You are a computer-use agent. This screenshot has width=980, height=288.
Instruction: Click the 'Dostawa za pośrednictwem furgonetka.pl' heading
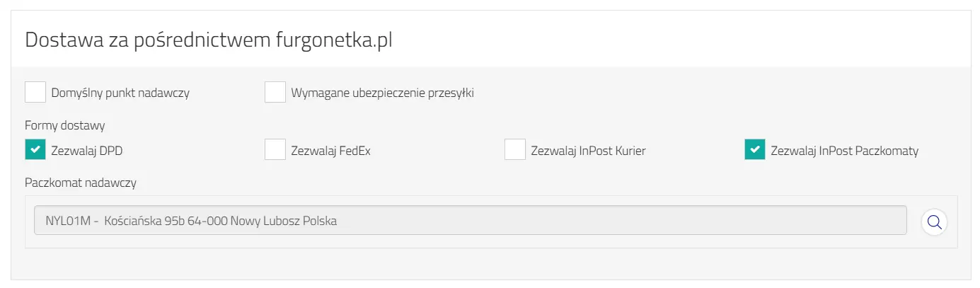pos(209,40)
